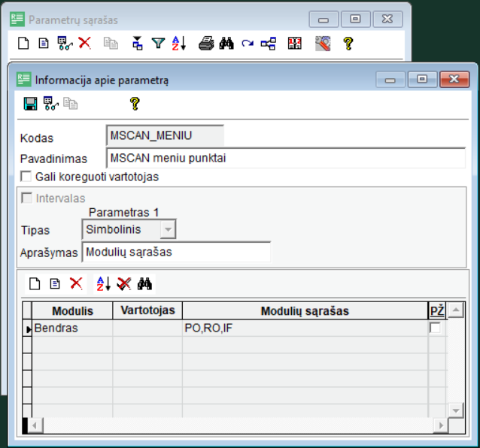Click the Modulių sąrašas column header

(x=305, y=310)
